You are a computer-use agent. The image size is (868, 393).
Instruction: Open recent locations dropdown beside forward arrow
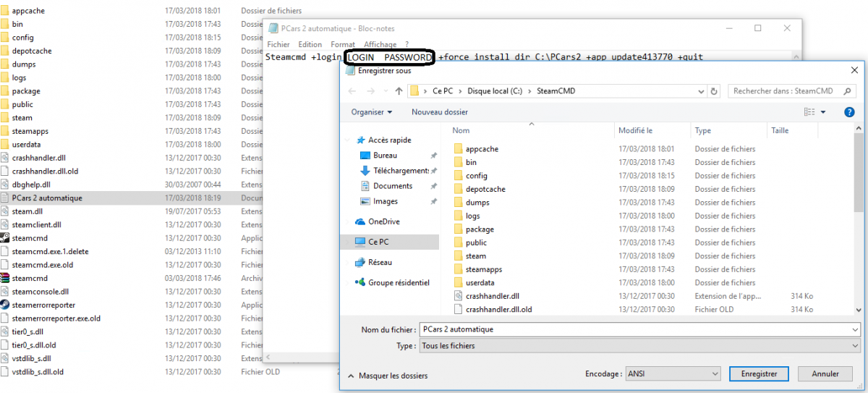pos(385,92)
